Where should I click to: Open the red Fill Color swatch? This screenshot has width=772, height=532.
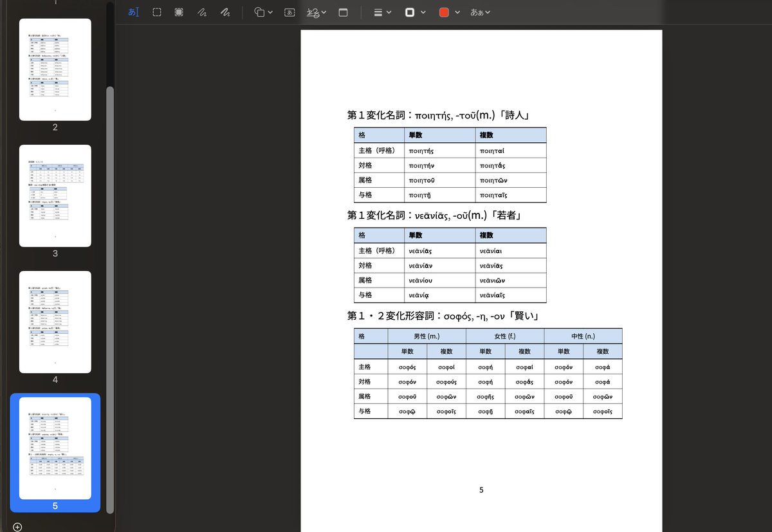(x=444, y=12)
